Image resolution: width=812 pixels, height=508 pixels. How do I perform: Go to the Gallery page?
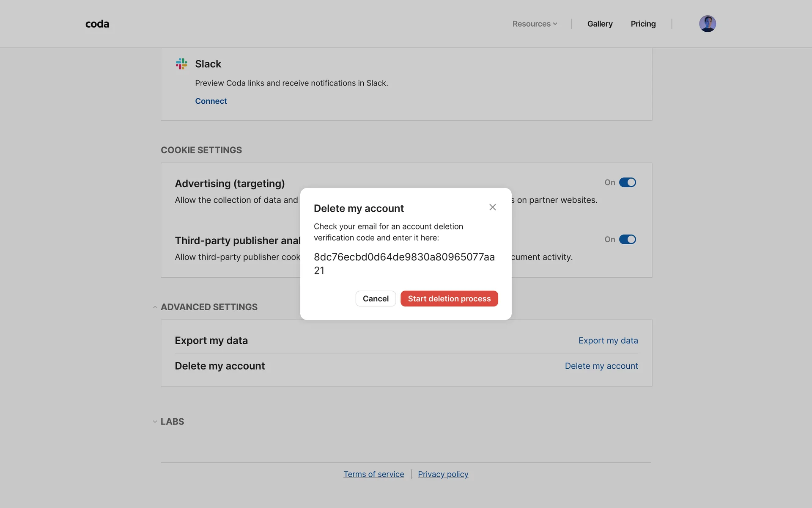tap(600, 24)
